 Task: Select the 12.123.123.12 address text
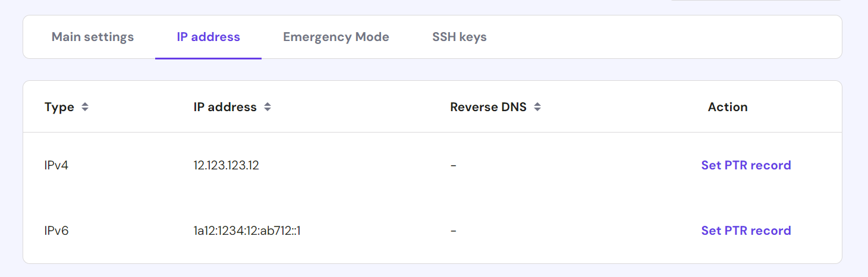(x=226, y=165)
